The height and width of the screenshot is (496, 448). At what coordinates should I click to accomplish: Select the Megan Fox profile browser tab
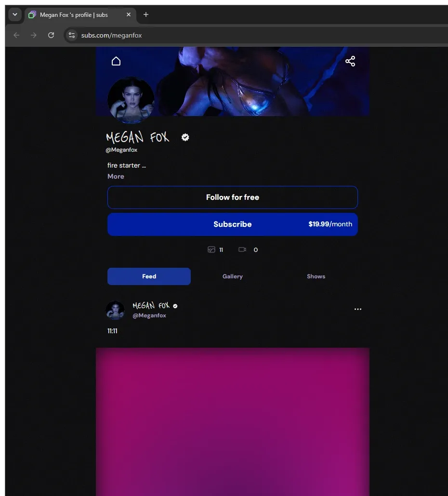[x=80, y=15]
